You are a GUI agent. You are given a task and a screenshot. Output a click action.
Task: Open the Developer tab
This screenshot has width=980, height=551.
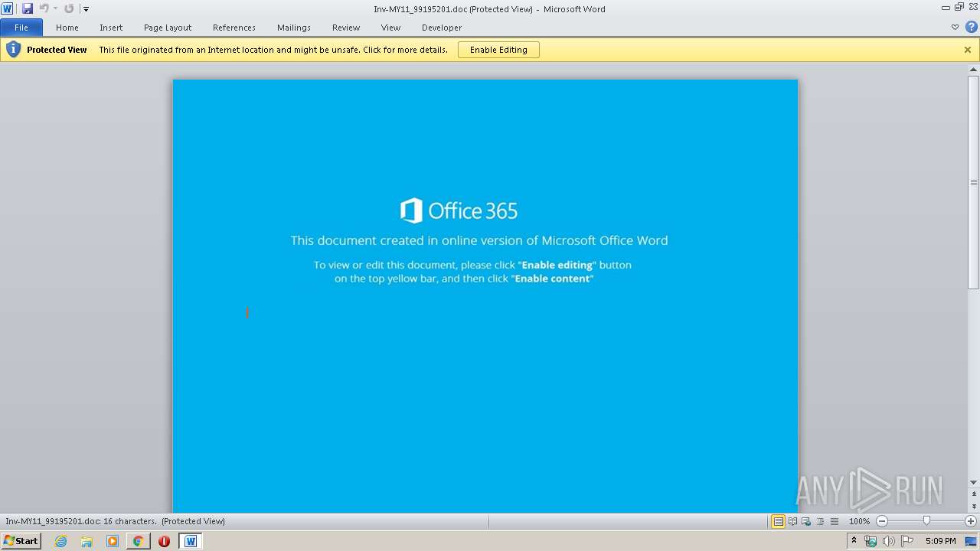coord(442,28)
